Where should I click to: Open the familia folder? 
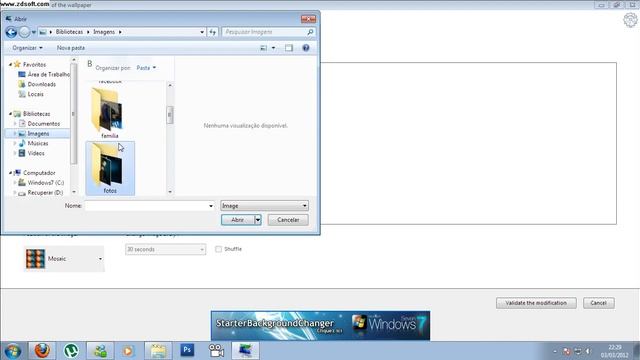109,113
